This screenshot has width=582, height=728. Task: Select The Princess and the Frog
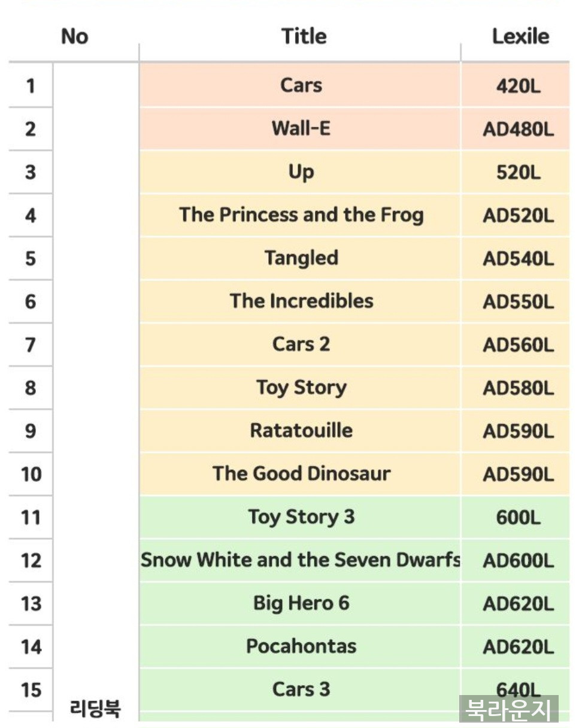pyautogui.click(x=301, y=215)
